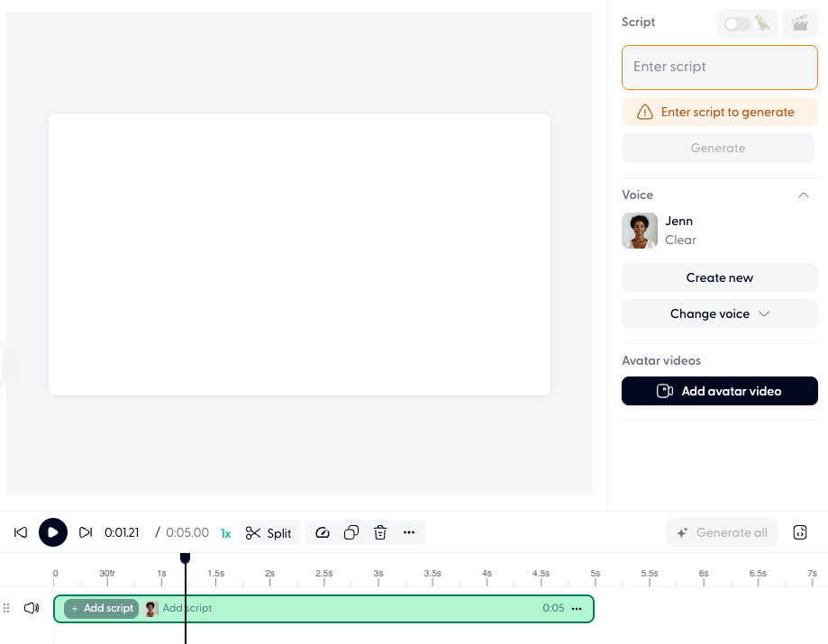Click the duplicate clip icon
This screenshot has width=828, height=644.
[351, 532]
